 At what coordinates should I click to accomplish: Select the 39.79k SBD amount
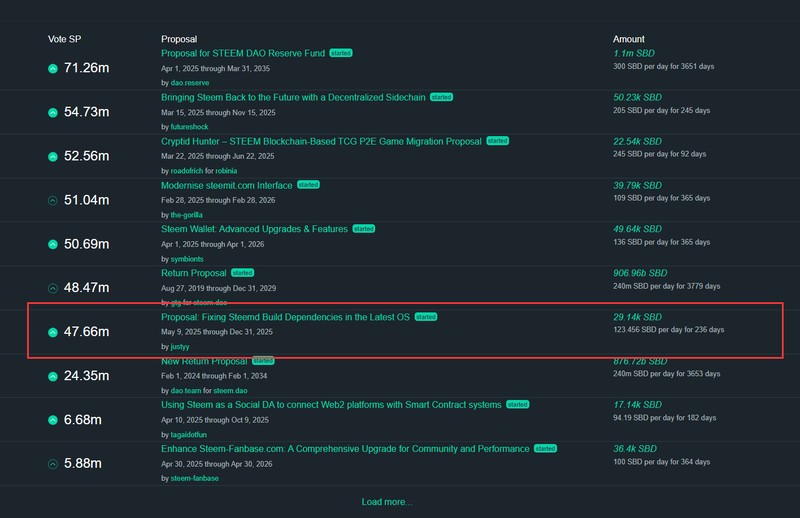click(637, 185)
